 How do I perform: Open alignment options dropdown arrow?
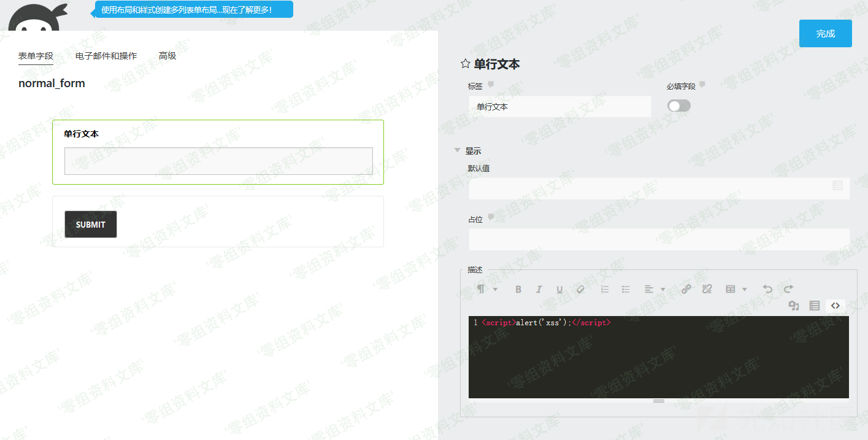[x=663, y=289]
